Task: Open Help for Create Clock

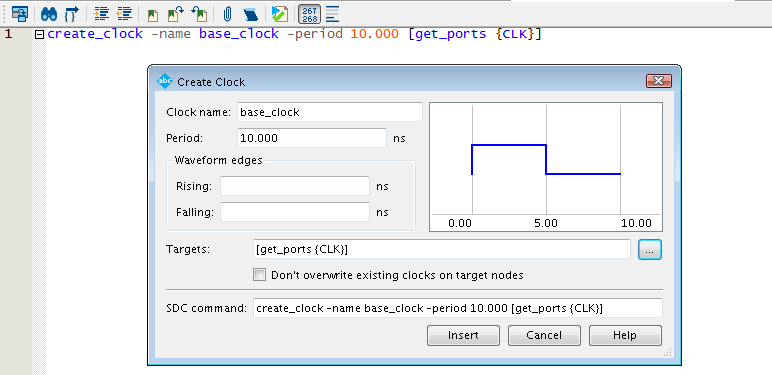Action: (x=625, y=335)
